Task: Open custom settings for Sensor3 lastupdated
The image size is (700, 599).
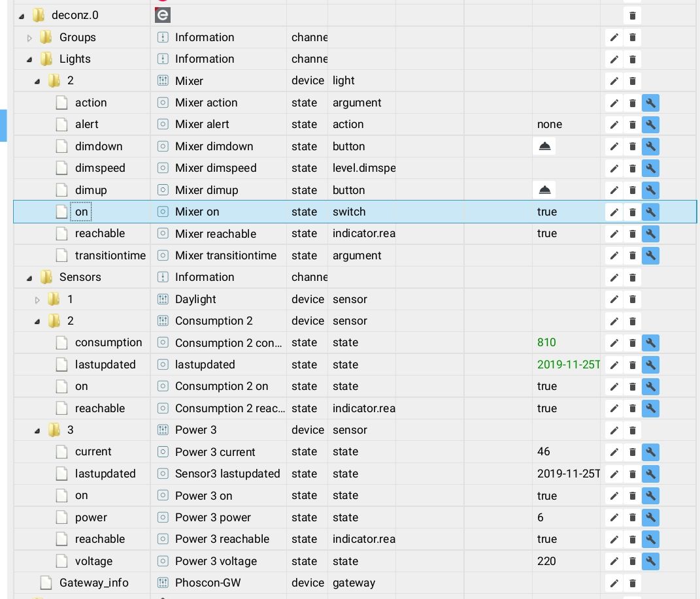Action: (650, 474)
